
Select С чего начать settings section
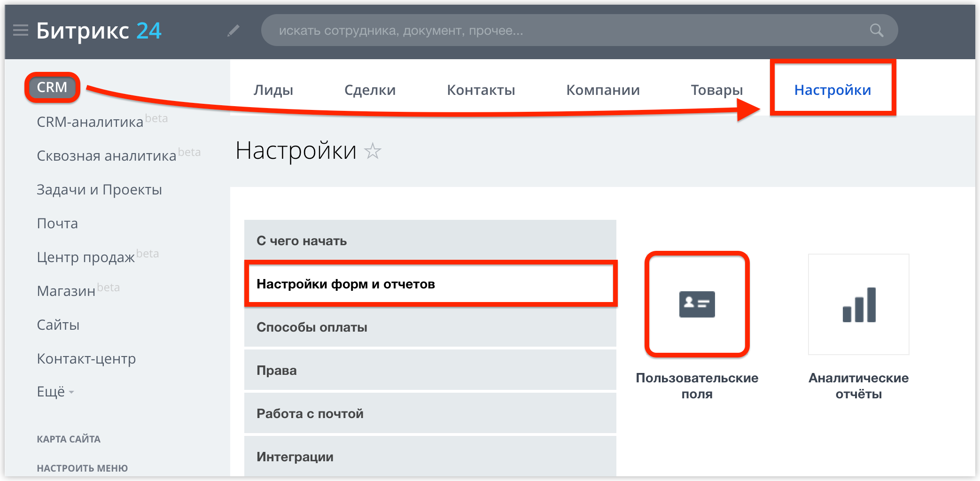point(430,240)
